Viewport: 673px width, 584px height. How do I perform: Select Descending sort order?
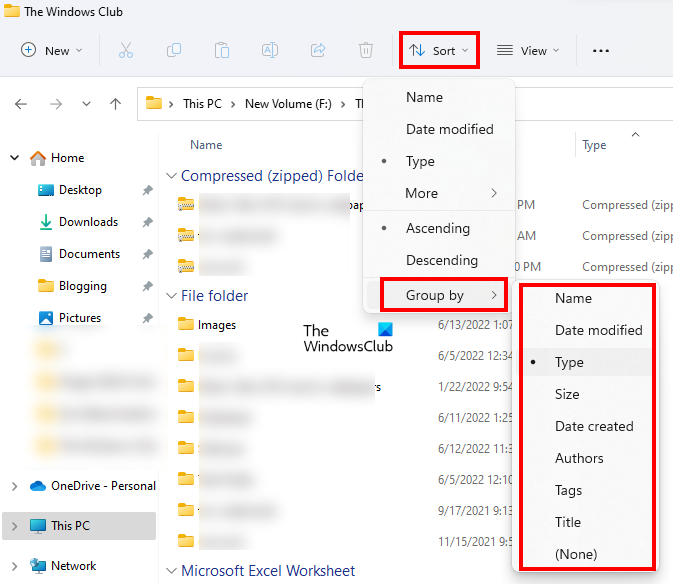point(441,260)
